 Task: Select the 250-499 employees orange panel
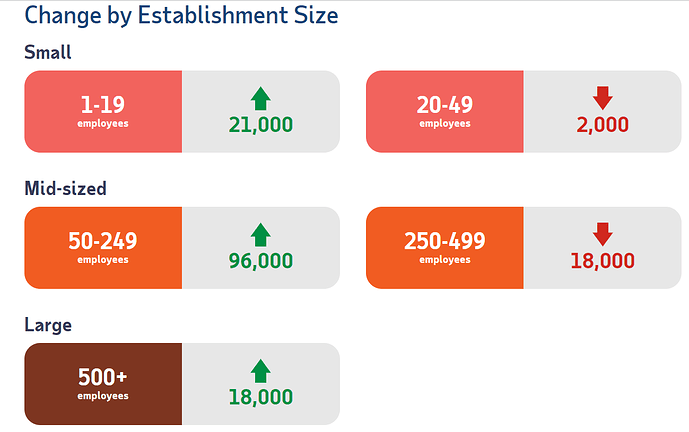(x=445, y=248)
